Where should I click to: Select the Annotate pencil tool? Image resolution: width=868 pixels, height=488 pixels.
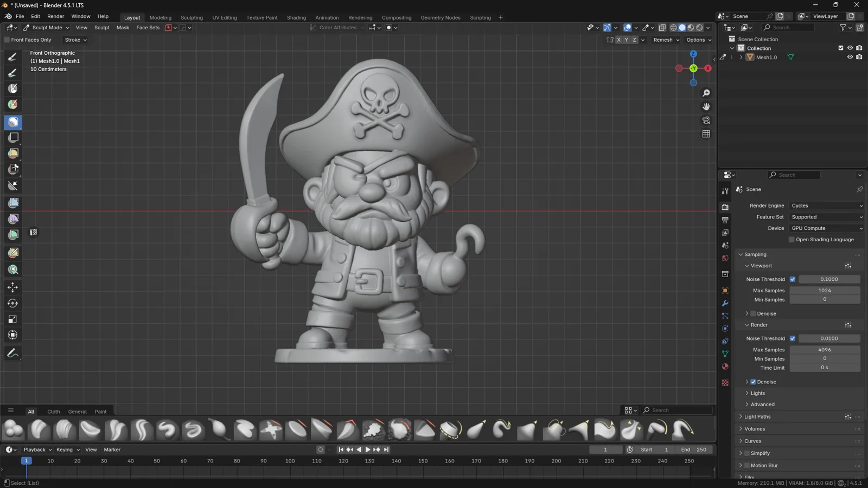(x=13, y=353)
